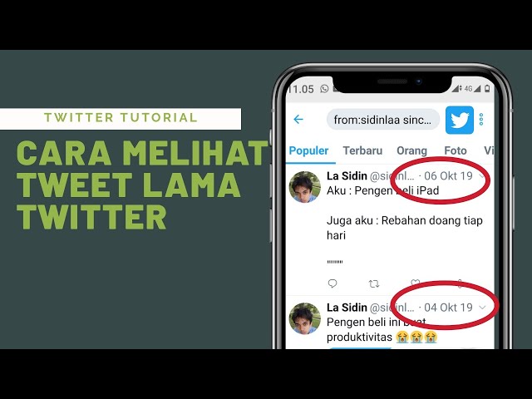Open the three-dot overflow menu

pyautogui.click(x=481, y=120)
